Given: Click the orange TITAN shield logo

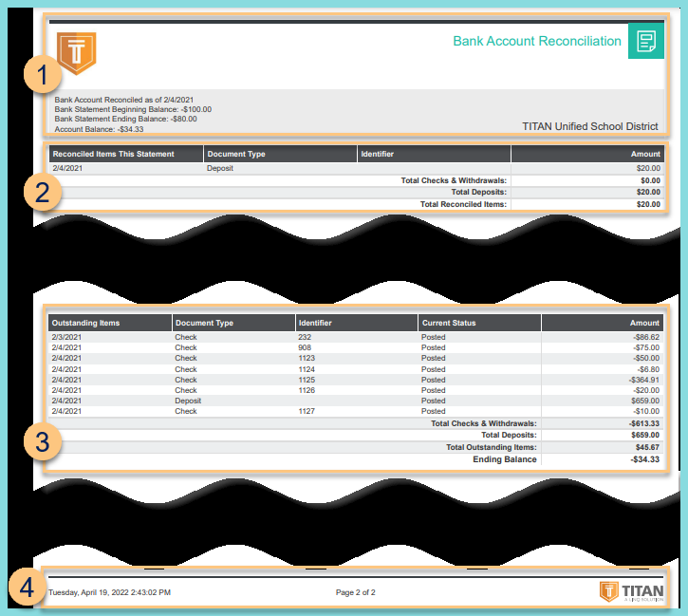Looking at the screenshot, I should click(76, 53).
